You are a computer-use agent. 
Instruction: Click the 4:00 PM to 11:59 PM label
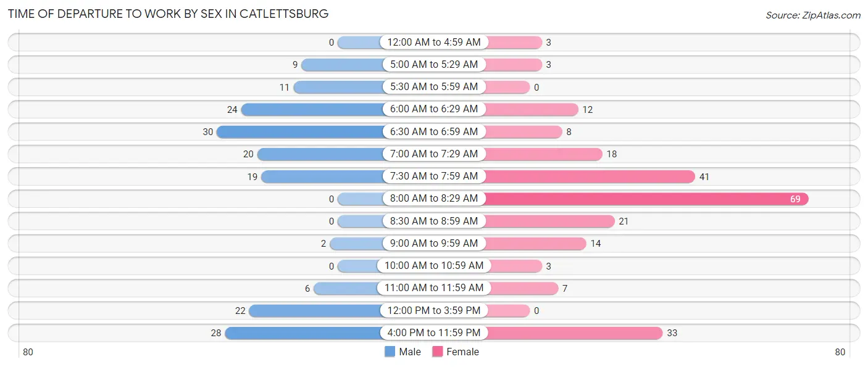coord(434,333)
